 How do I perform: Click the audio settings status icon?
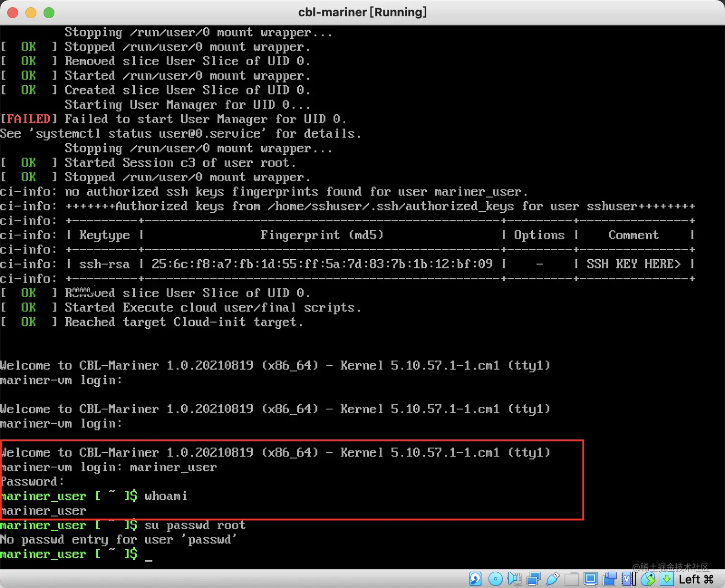[515, 579]
